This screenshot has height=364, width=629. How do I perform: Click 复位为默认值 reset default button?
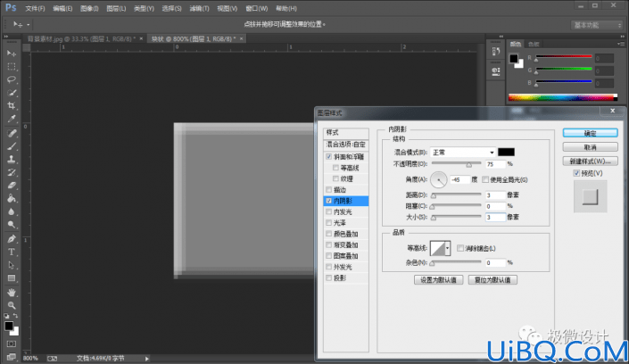(x=492, y=280)
